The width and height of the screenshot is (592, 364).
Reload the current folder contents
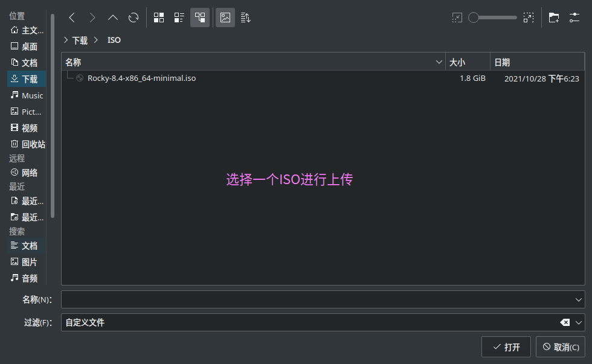click(134, 18)
